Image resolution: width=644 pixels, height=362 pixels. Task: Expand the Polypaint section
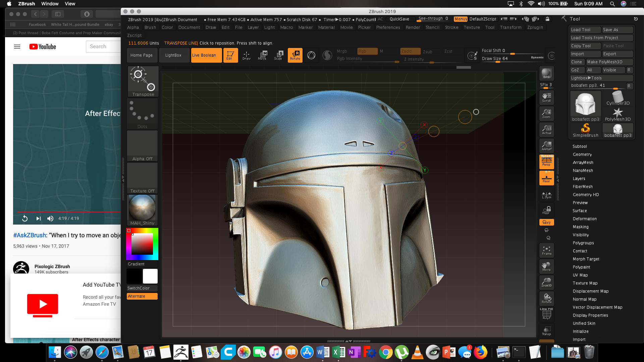581,267
